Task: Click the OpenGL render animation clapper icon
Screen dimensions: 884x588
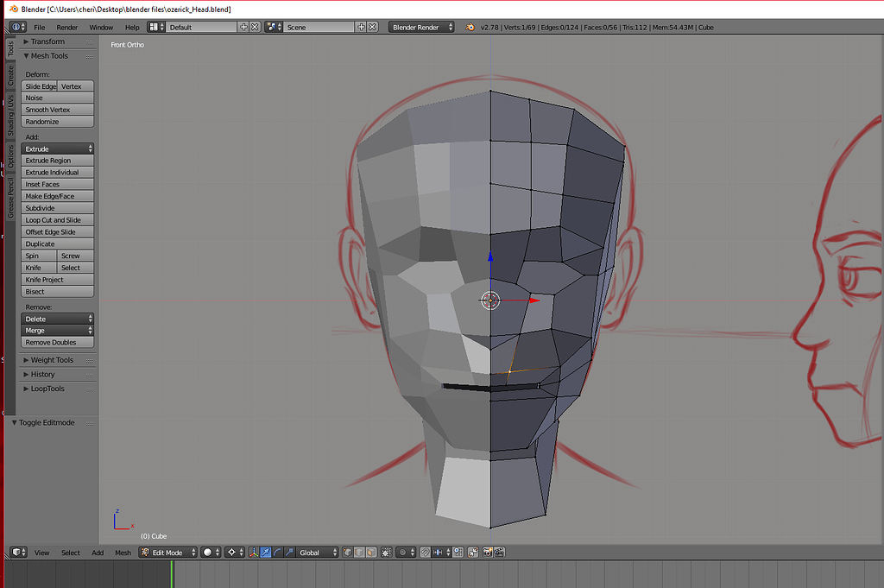Action: pyautogui.click(x=500, y=553)
